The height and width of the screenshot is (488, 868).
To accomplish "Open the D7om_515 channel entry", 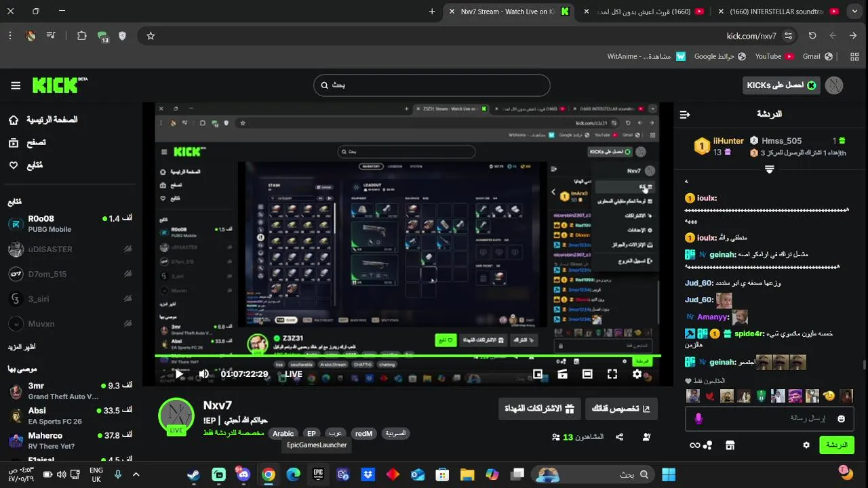I will coord(71,274).
